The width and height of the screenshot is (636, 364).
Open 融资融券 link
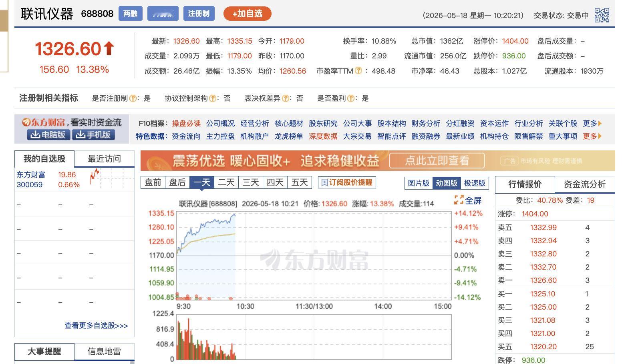click(426, 136)
